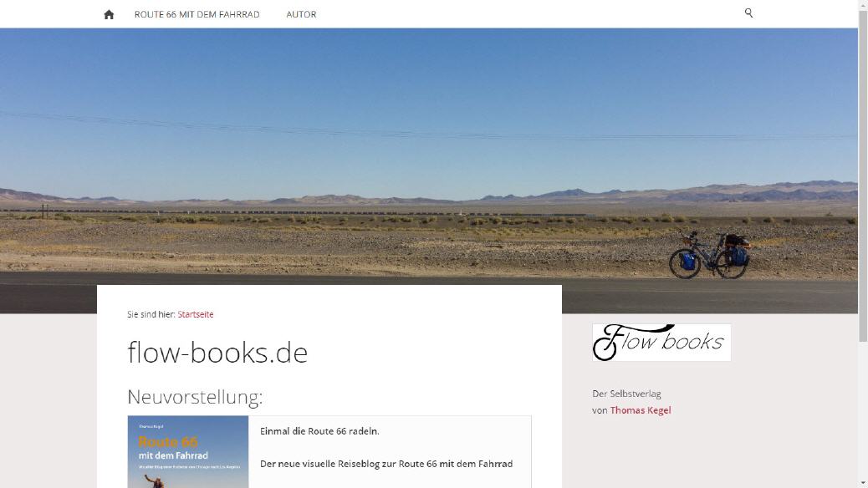The image size is (868, 488).
Task: Click the scrollbar down arrow
Action: pos(863,483)
